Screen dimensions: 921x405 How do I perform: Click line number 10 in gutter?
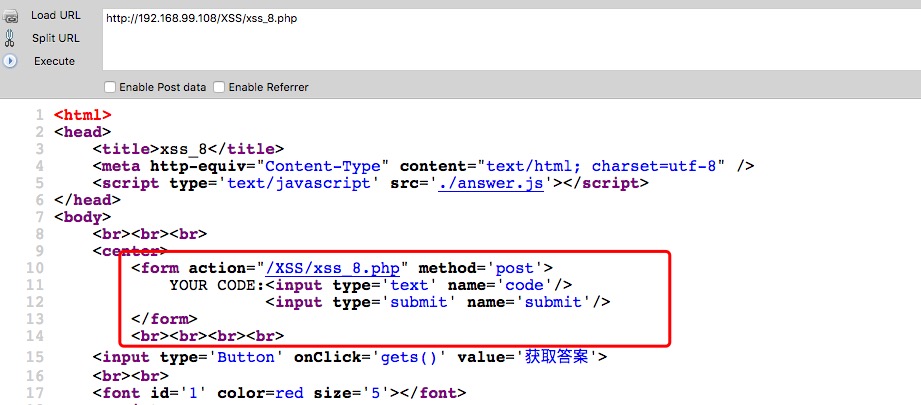(35, 268)
